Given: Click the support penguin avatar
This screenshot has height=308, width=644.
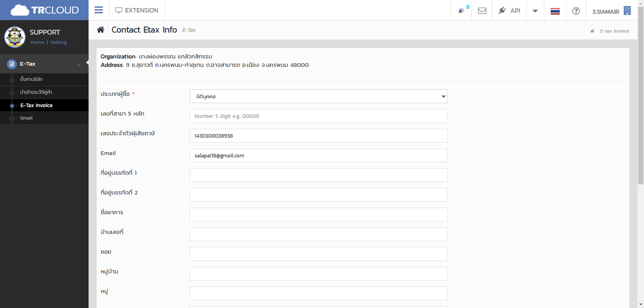Looking at the screenshot, I should 15,37.
